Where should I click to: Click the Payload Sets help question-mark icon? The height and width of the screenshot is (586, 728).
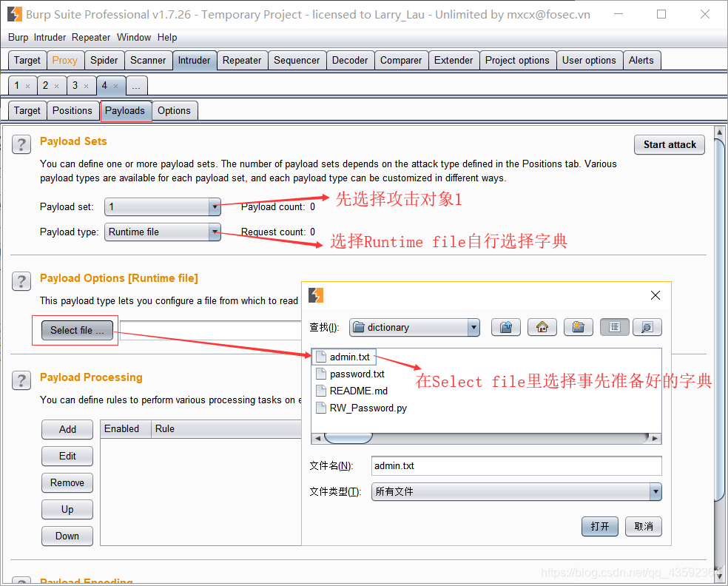pyautogui.click(x=21, y=145)
